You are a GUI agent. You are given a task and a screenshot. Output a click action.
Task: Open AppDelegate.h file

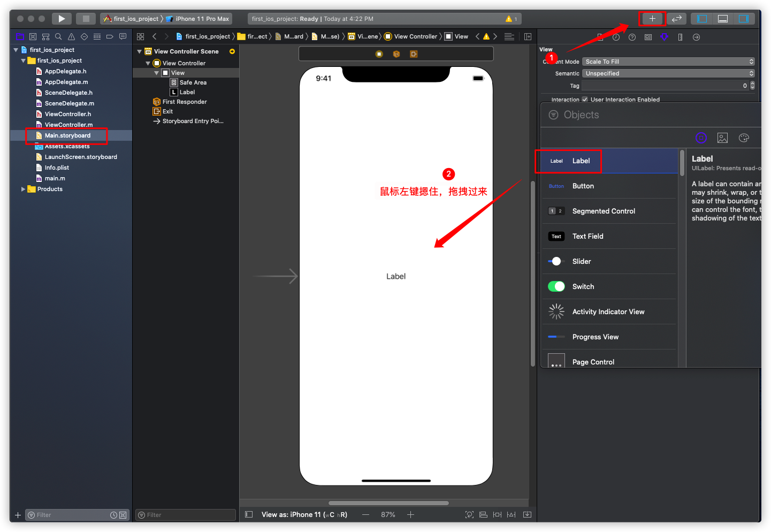(x=65, y=71)
